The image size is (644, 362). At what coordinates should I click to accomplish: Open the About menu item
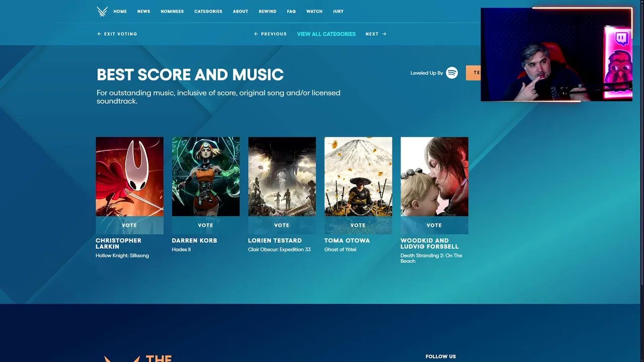(240, 12)
